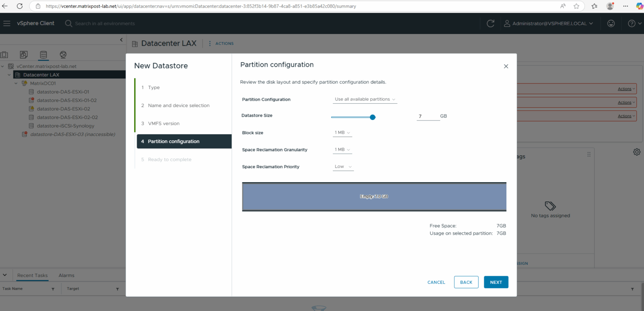Click the filter icon in Task Name column
The image size is (644, 311).
(x=53, y=289)
